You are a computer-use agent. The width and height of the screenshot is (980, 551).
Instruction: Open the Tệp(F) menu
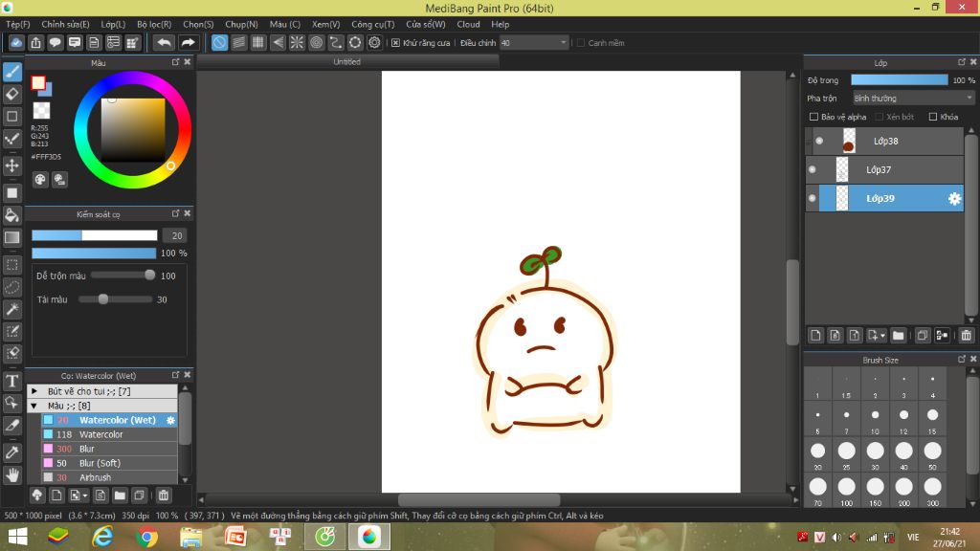[x=18, y=24]
